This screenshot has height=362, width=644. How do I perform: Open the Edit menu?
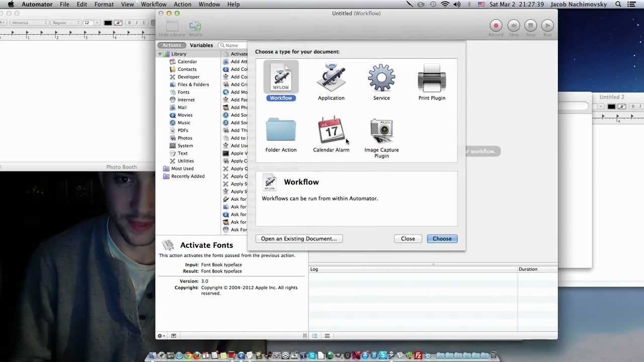point(82,4)
